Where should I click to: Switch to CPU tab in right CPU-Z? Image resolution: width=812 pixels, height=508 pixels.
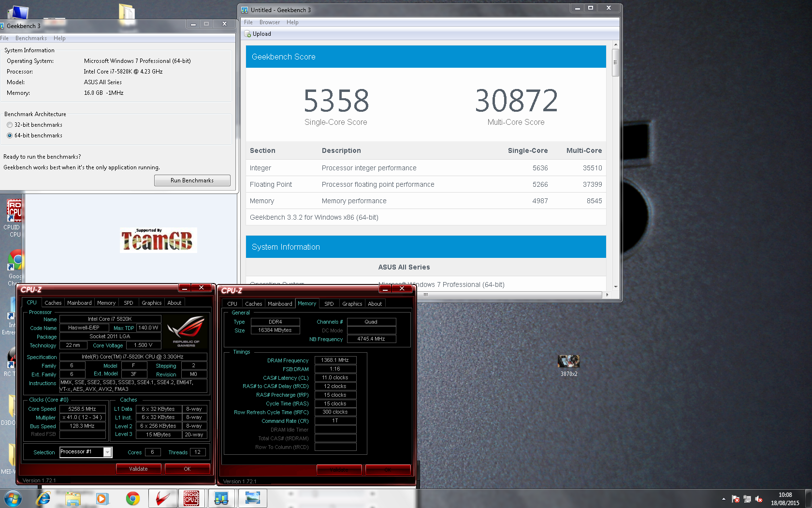coord(232,304)
